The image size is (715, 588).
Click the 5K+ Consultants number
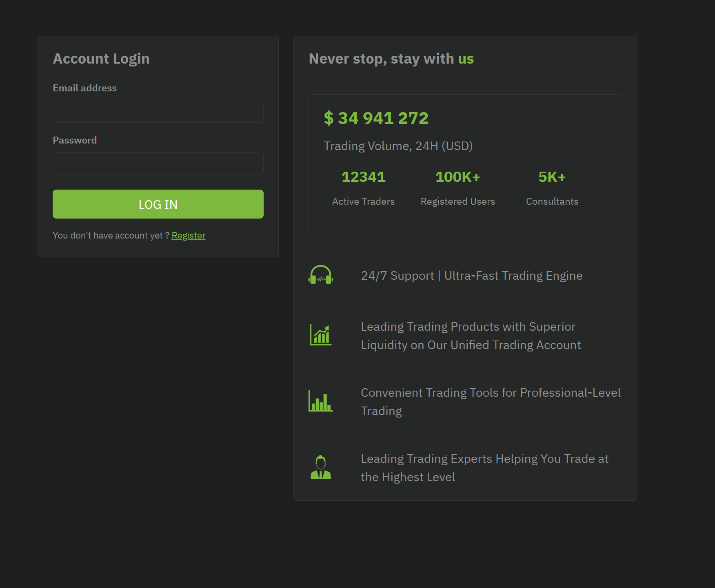coord(552,177)
